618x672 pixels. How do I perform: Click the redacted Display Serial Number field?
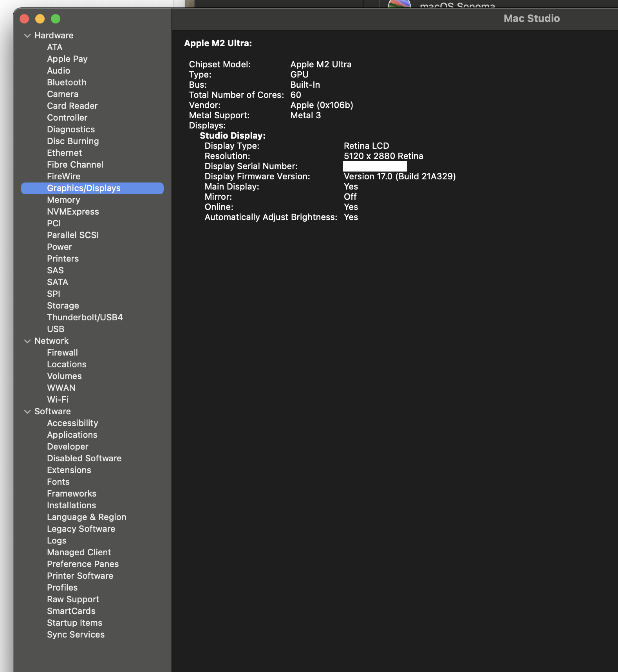[375, 166]
